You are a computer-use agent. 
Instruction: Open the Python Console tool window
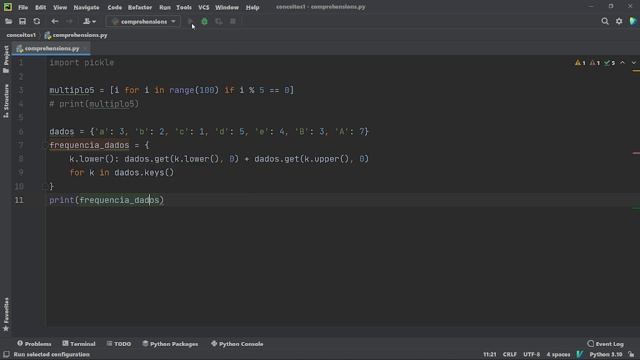click(x=237, y=344)
